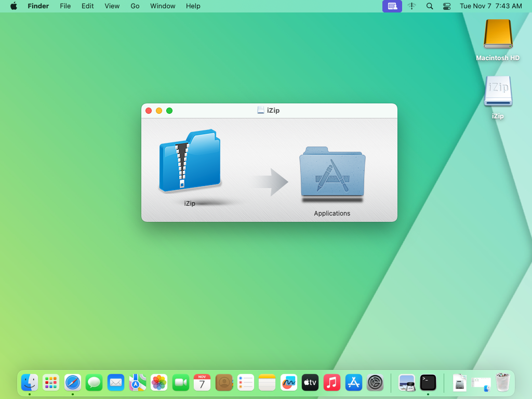
Task: Open Terminal from the Dock
Action: pyautogui.click(x=428, y=383)
